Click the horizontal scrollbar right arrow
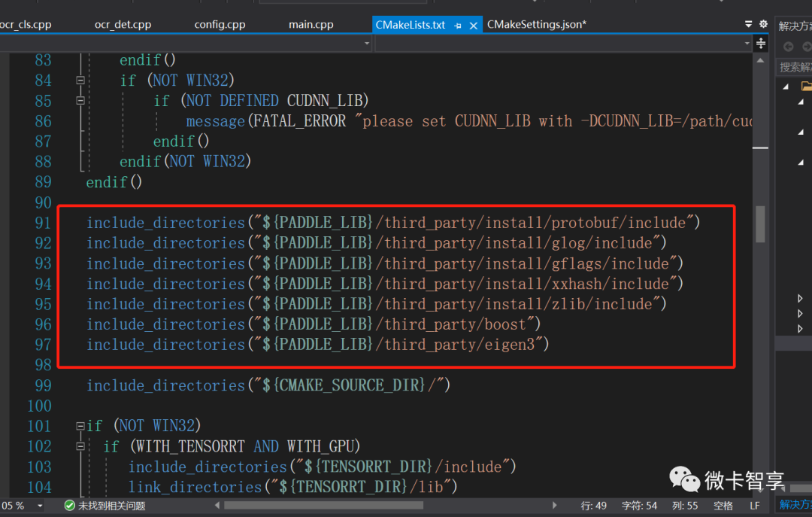The image size is (812, 517). tap(554, 505)
